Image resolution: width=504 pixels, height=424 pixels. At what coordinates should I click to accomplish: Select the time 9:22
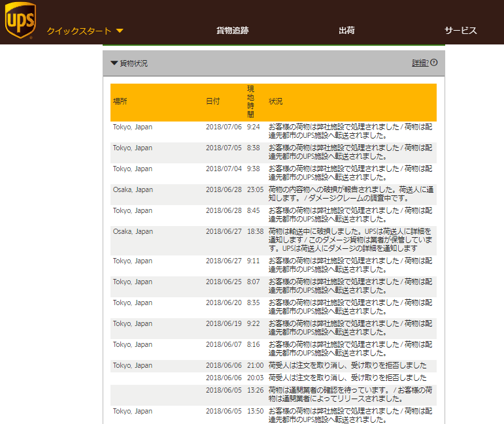coord(253,323)
